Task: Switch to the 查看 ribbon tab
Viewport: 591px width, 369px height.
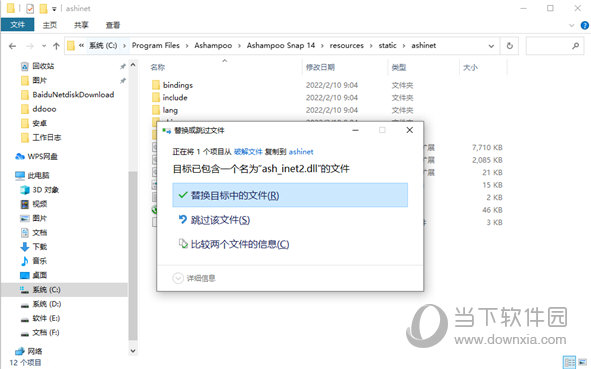Action: coord(113,25)
